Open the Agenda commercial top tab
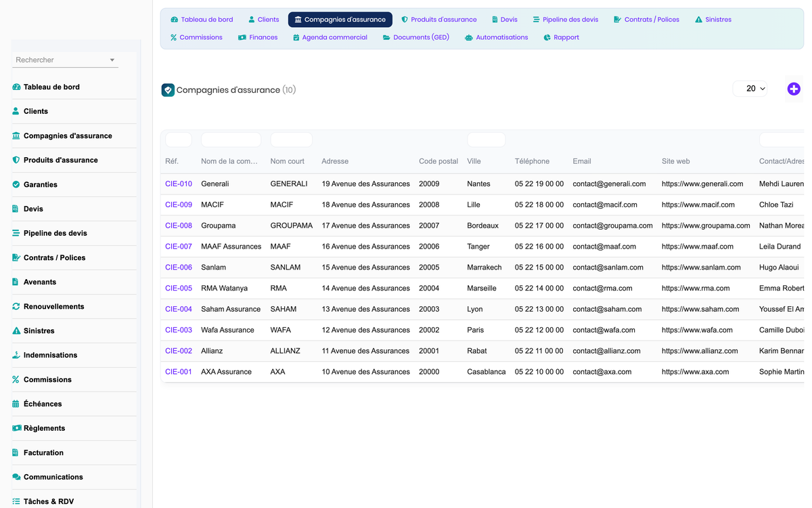 330,37
